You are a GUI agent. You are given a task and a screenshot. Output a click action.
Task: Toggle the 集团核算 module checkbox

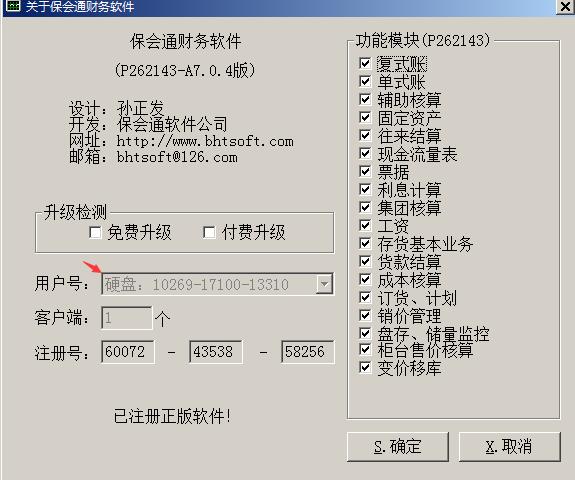365,207
